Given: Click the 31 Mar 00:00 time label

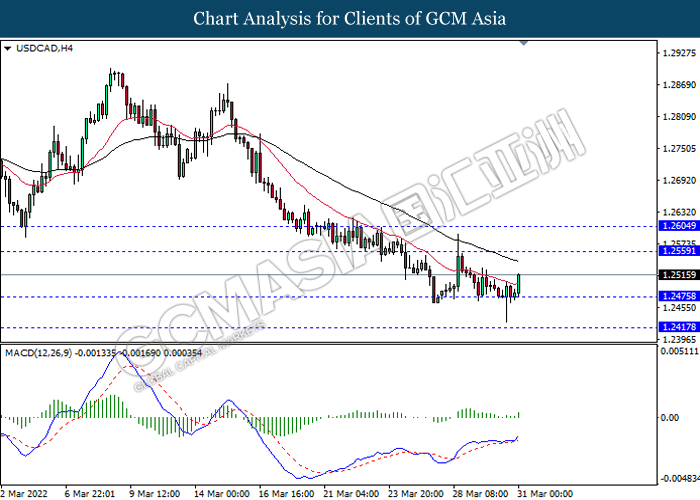Looking at the screenshot, I should [x=546, y=493].
